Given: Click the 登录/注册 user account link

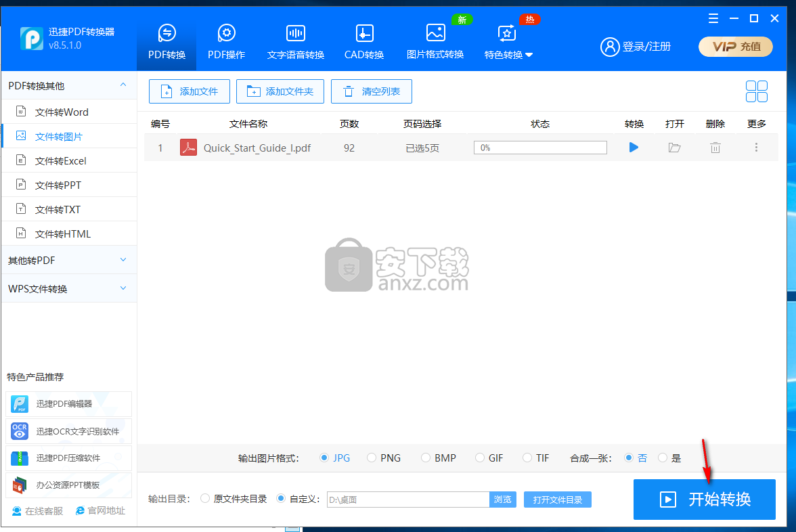Looking at the screenshot, I should coord(636,47).
